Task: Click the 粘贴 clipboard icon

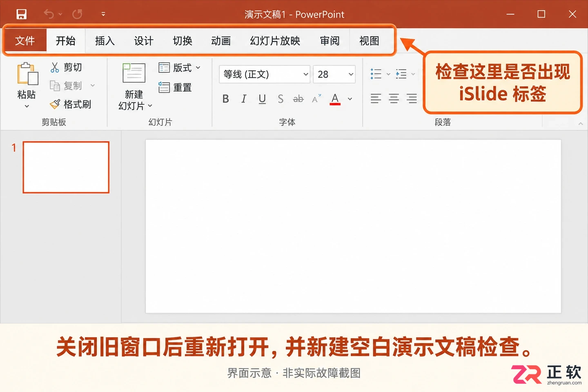Action: [27, 74]
